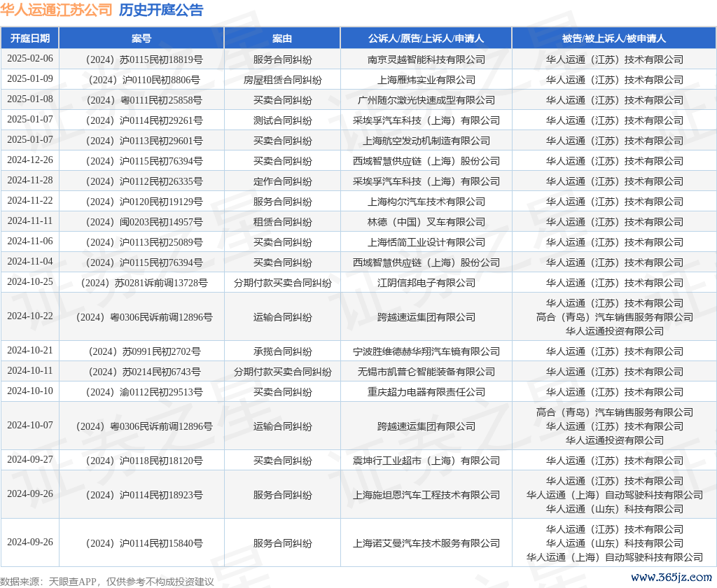Click plaintiff 上海航空发动机制造有限公司
Screen dimensions: 717x588
(x=426, y=141)
